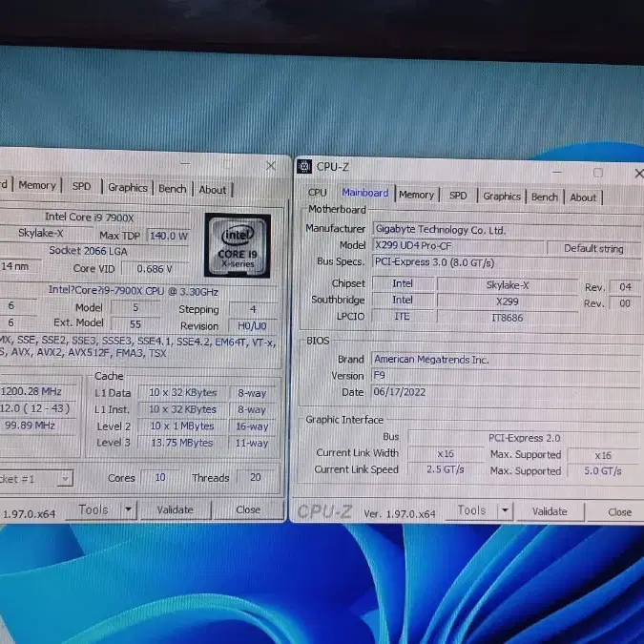Click Default string field beside model
The image size is (644, 644).
tap(593, 248)
